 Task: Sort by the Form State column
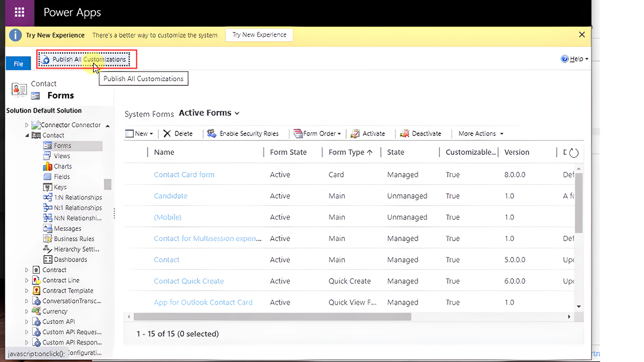click(288, 152)
